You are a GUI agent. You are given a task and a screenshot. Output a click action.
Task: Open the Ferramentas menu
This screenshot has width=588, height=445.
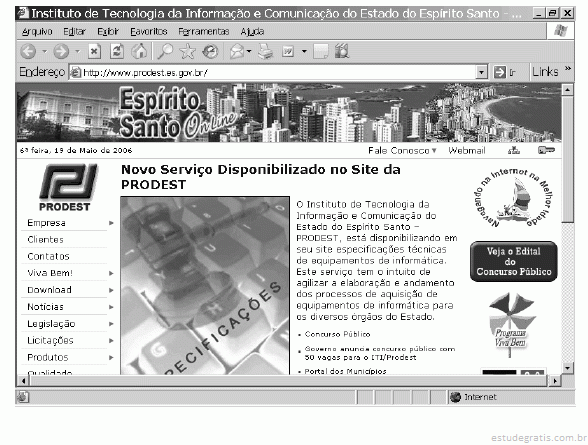[x=204, y=31]
